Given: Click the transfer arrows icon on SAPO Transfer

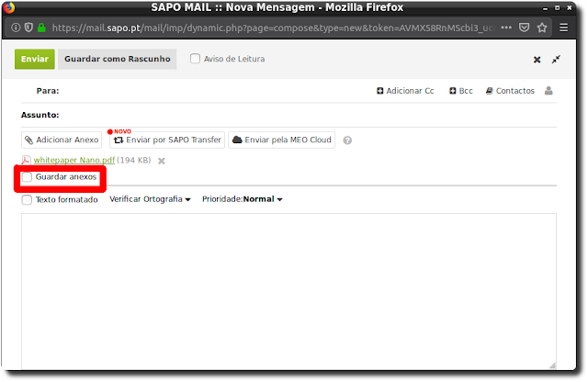Looking at the screenshot, I should pos(119,140).
